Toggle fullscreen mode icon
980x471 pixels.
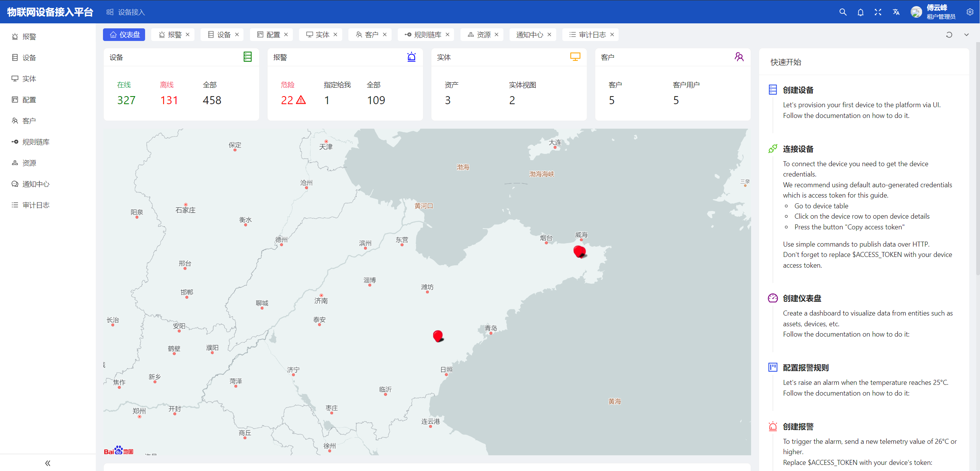pos(878,12)
